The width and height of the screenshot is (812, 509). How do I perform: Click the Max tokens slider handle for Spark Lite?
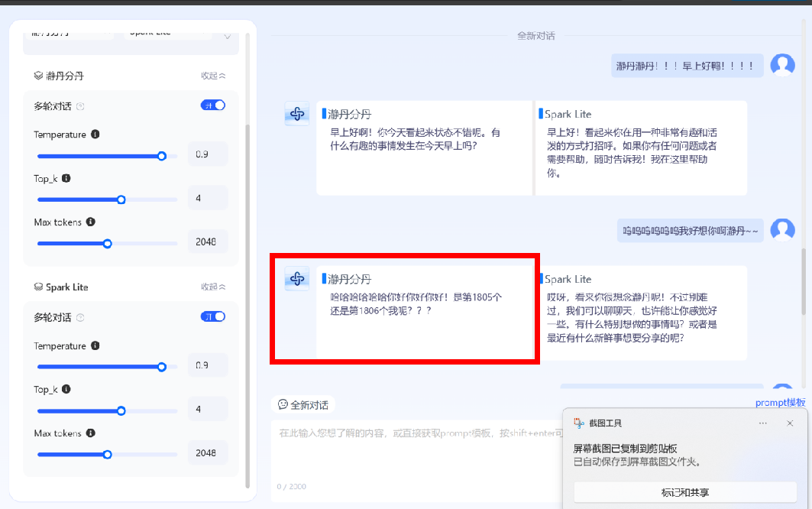tap(108, 455)
